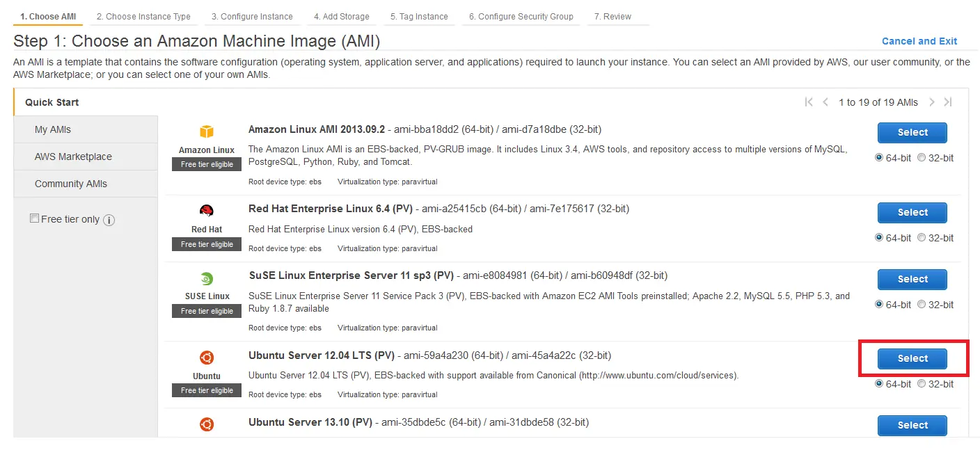Click the Ubuntu logo for Ubuntu Server 12.04

click(207, 358)
